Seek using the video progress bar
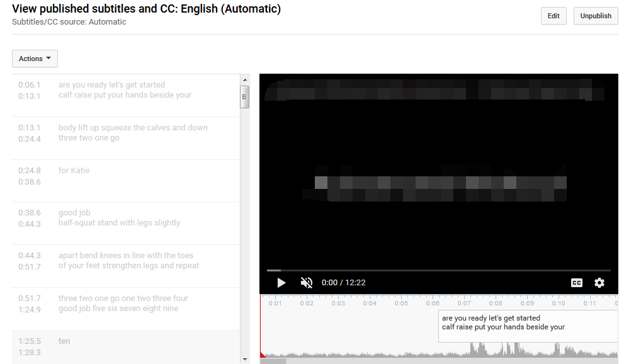Image resolution: width=624 pixels, height=364 pixels. pos(438,271)
